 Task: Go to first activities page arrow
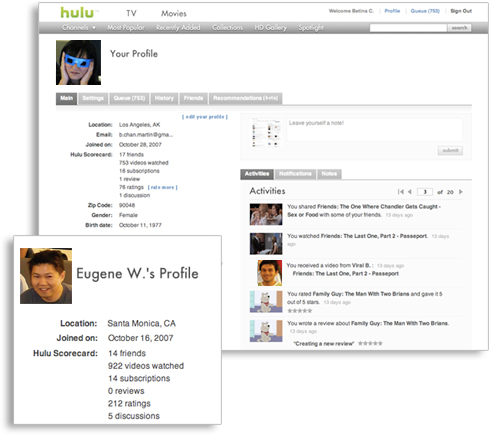tap(401, 192)
